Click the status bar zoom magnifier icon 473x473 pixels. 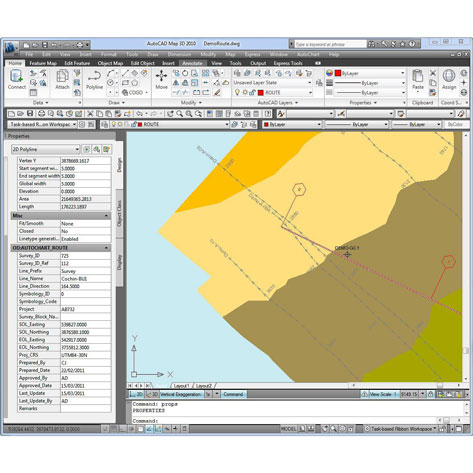click(x=333, y=429)
